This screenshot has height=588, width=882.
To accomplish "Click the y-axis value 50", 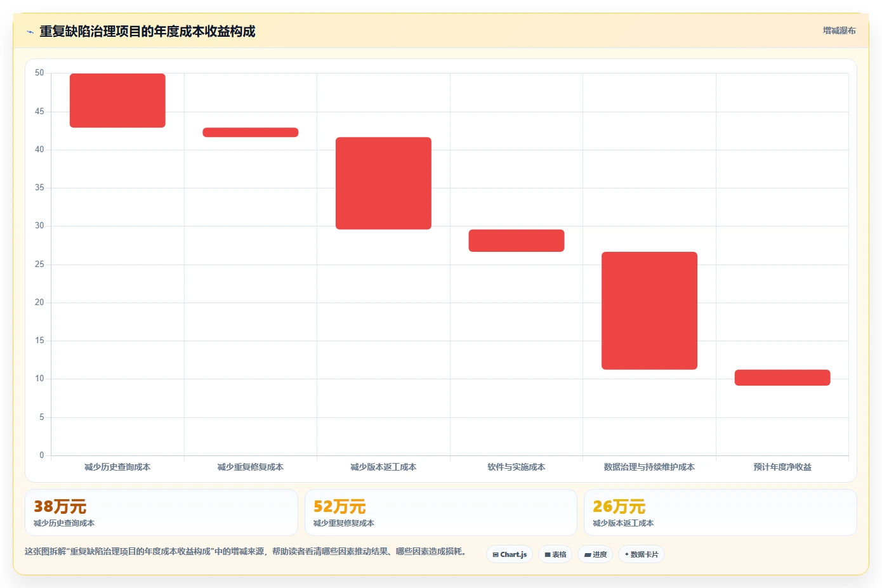I will (39, 73).
